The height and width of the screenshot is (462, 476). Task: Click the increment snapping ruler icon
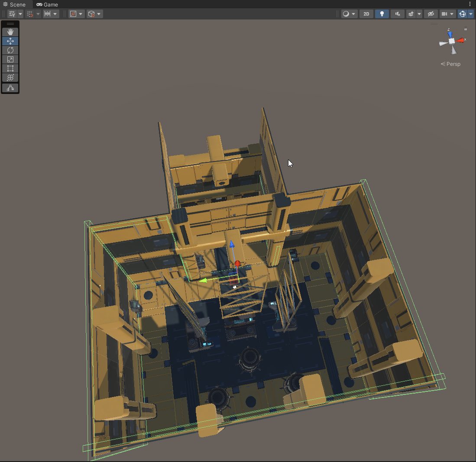(x=47, y=14)
